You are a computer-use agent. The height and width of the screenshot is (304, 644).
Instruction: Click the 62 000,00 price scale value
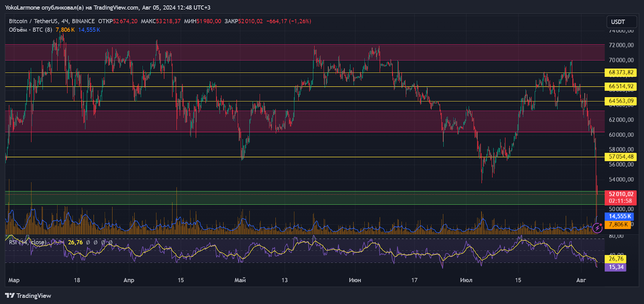(x=621, y=120)
